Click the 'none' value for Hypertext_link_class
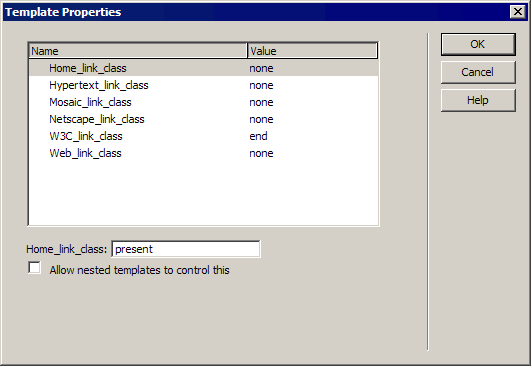The height and width of the screenshot is (366, 531). [261, 85]
